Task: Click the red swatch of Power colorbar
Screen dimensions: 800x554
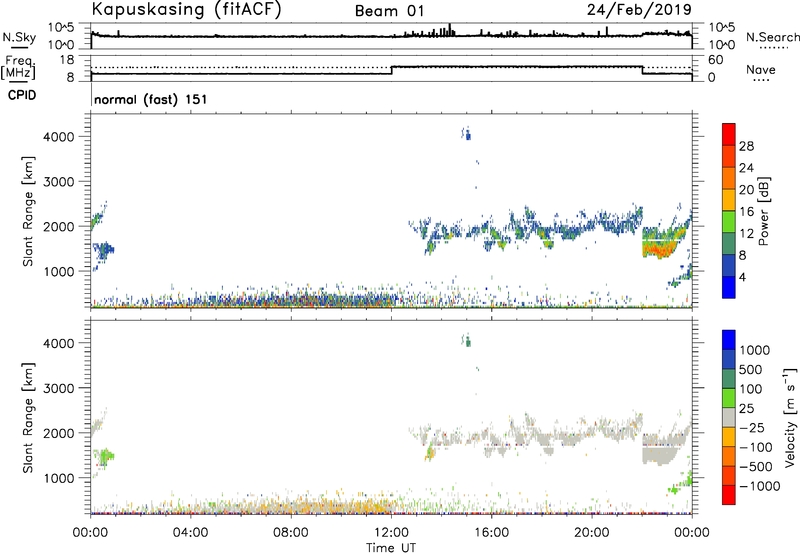Action: point(729,134)
